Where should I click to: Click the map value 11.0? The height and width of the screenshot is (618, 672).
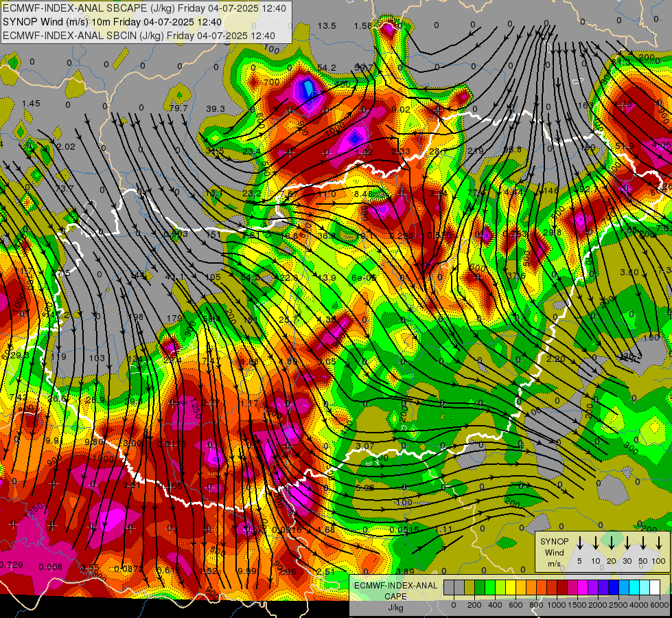(327, 194)
